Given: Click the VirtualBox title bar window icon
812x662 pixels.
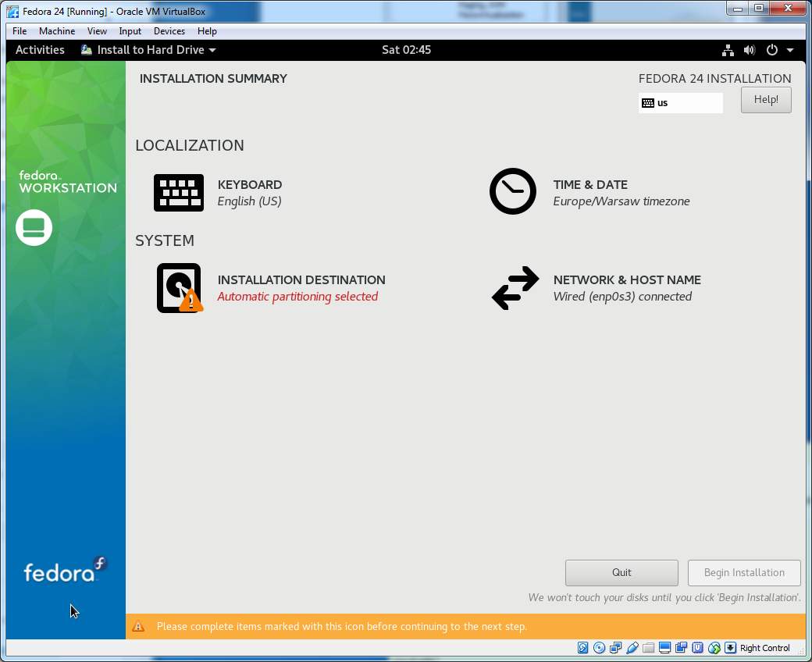Looking at the screenshot, I should tap(12, 11).
